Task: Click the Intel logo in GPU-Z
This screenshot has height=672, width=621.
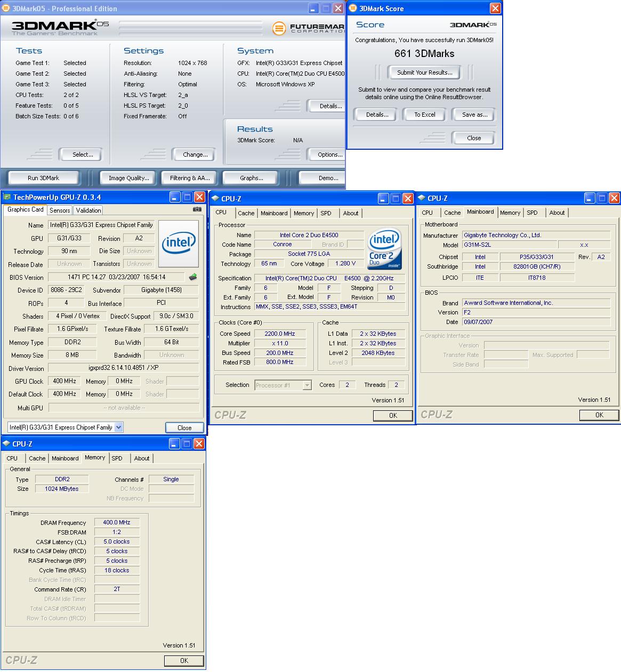Action: tap(179, 244)
